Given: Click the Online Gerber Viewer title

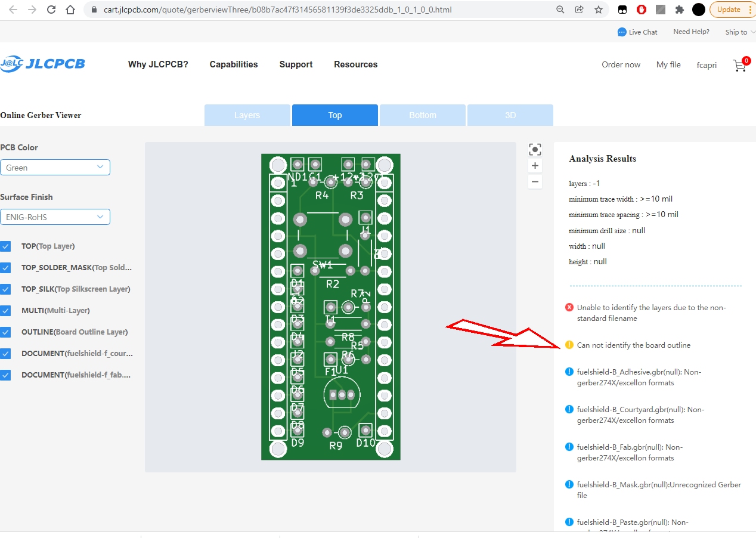Looking at the screenshot, I should (x=41, y=116).
